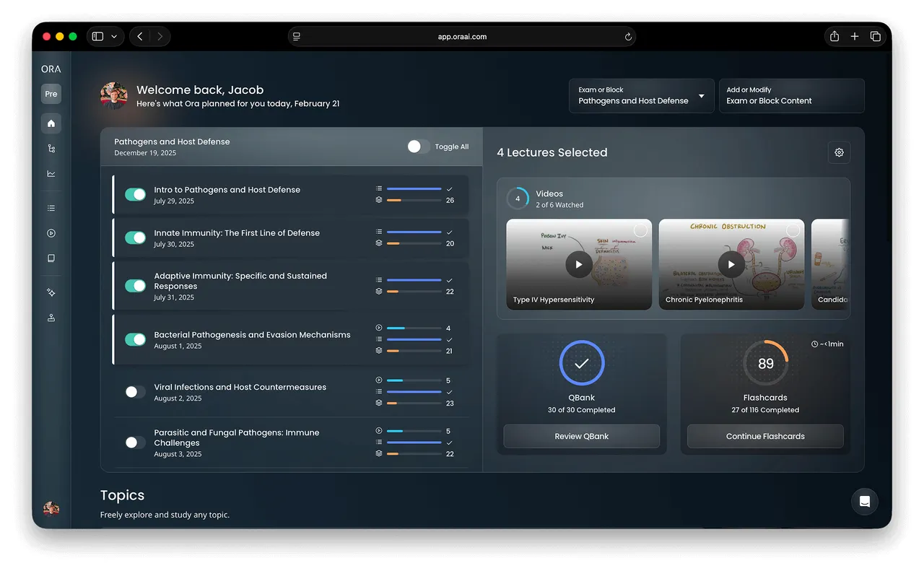This screenshot has width=924, height=571.
Task: Open the tree hierarchy icon in sidebar
Action: [51, 149]
